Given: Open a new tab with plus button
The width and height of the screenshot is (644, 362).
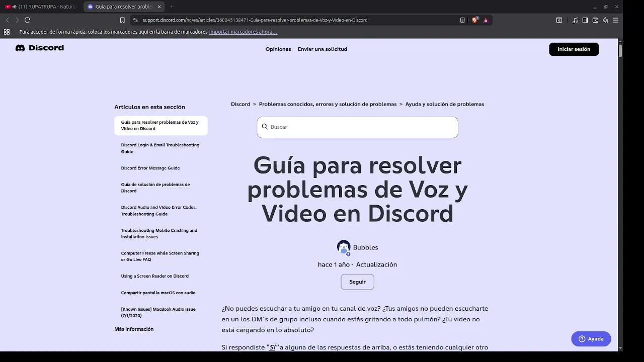Looking at the screenshot, I should coord(172,7).
